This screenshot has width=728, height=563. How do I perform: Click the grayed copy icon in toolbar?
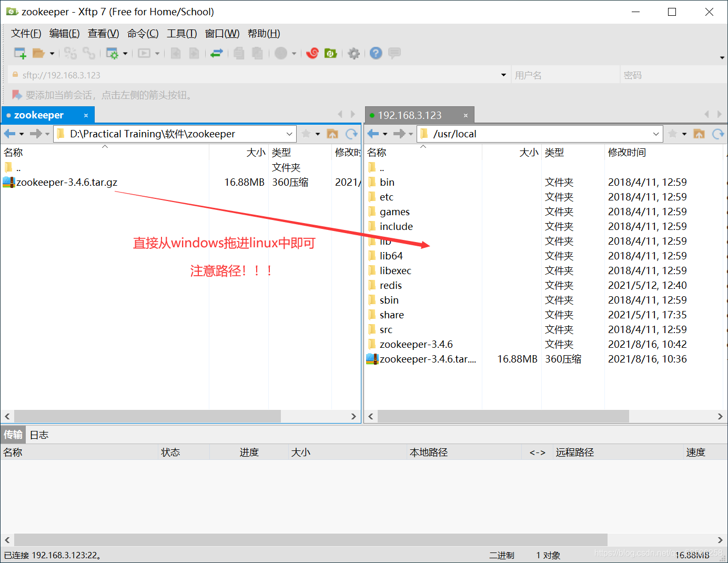coord(239,53)
